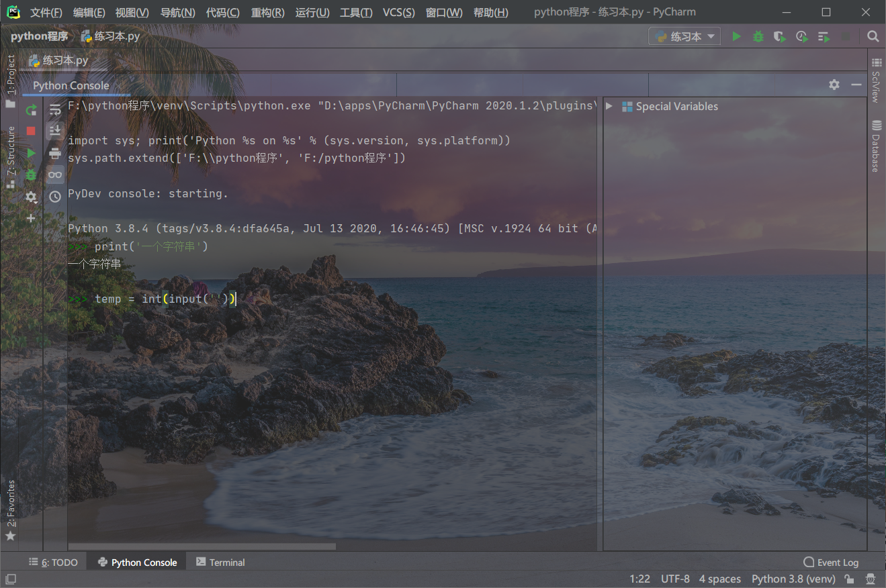This screenshot has width=886, height=588.
Task: Click the PyCharm logo in title bar
Action: click(13, 12)
